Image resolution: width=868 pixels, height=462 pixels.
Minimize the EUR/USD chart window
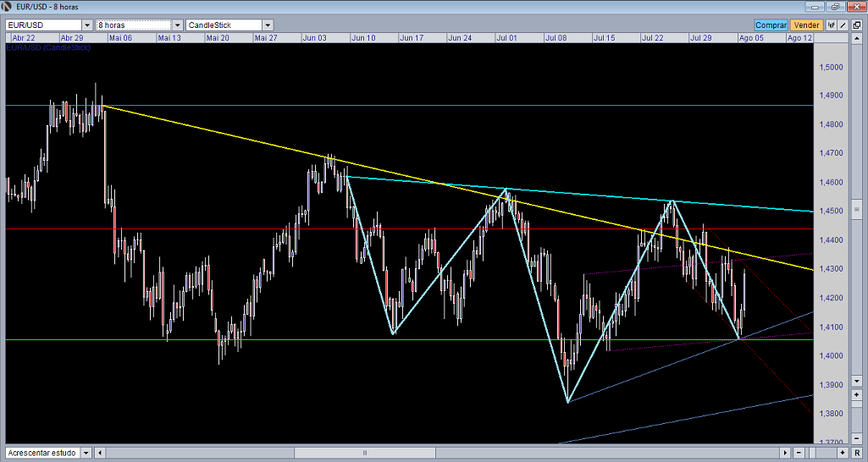[815, 7]
